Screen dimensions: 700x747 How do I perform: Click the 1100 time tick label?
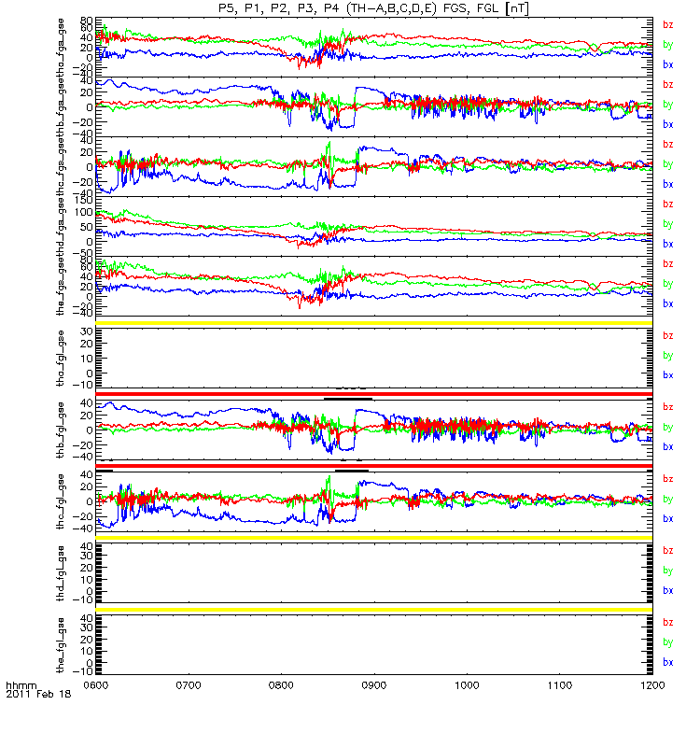[x=560, y=685]
